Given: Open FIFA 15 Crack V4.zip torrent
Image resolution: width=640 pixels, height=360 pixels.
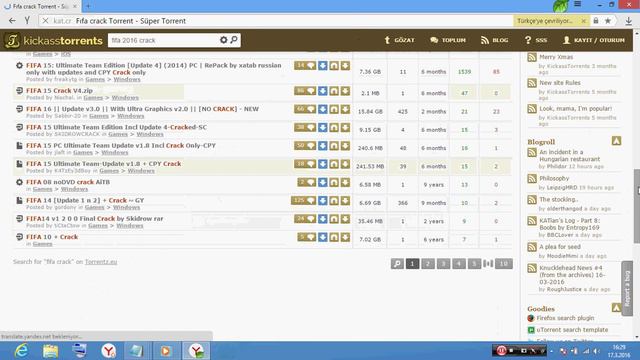Looking at the screenshot, I should [x=60, y=91].
